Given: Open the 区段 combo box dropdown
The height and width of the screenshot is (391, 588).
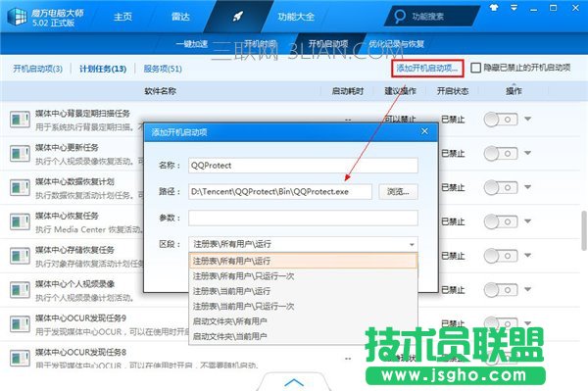Looking at the screenshot, I should (303, 244).
